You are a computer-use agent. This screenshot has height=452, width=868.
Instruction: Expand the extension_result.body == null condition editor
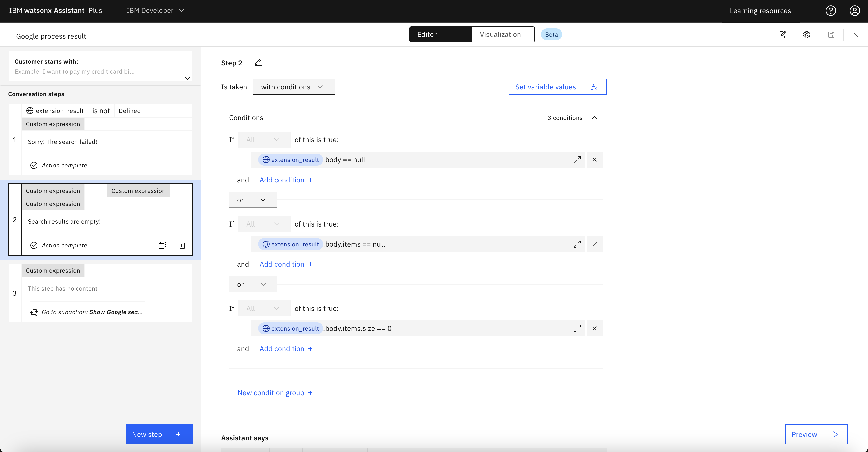(x=577, y=160)
